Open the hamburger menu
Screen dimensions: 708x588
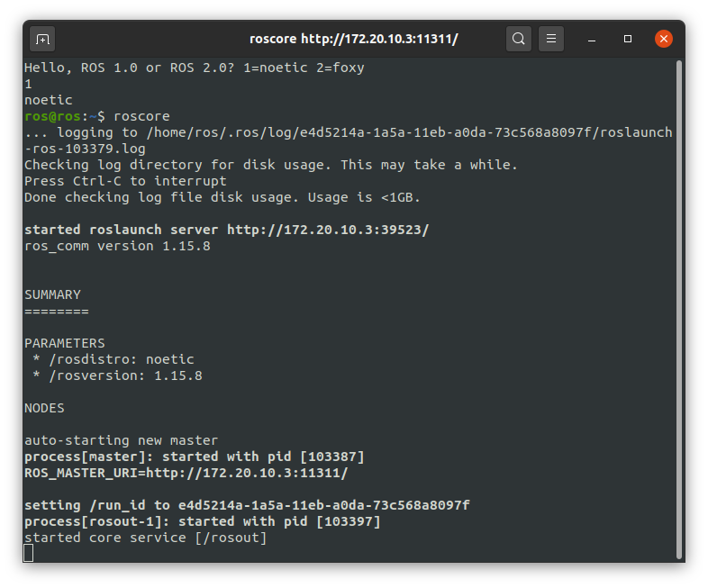click(551, 39)
